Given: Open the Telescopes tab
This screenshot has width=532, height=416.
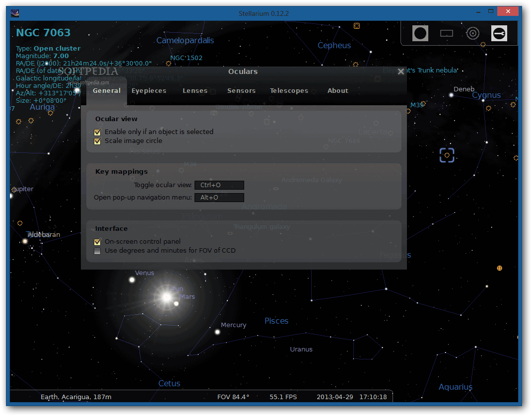Looking at the screenshot, I should click(x=289, y=91).
